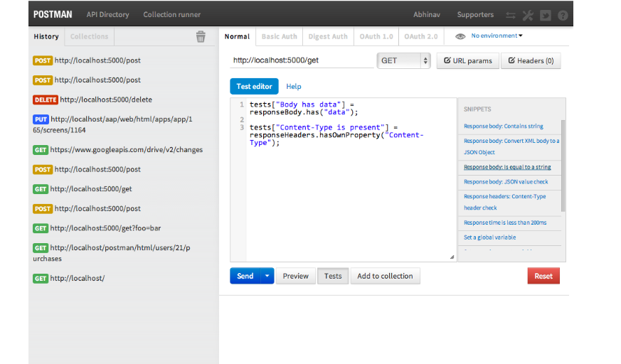Screen dimensions: 621x364
Task: Click the Abhinav user menu
Action: point(427,15)
